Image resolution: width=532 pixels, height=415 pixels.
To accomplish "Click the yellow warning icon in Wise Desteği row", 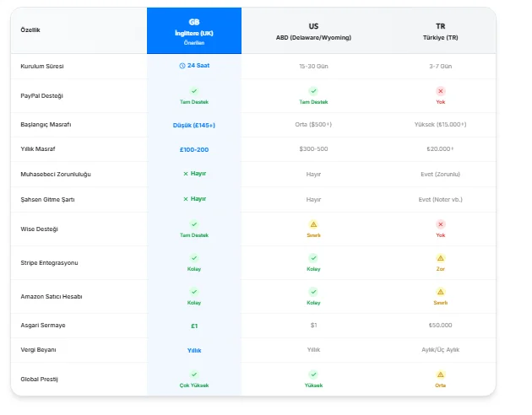I will click(x=313, y=224).
